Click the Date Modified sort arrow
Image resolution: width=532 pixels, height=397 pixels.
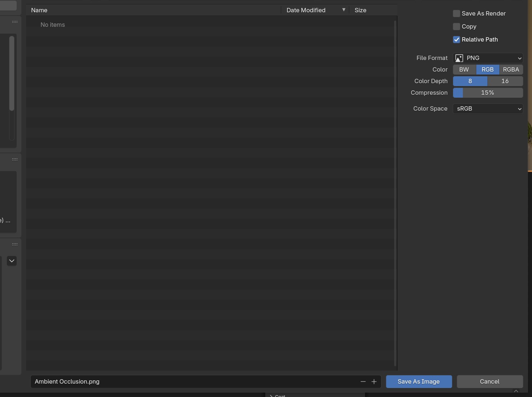(344, 10)
